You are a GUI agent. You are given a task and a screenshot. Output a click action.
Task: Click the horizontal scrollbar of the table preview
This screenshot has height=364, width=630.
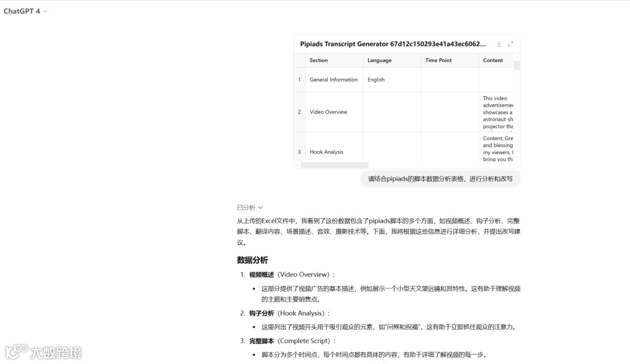point(335,165)
